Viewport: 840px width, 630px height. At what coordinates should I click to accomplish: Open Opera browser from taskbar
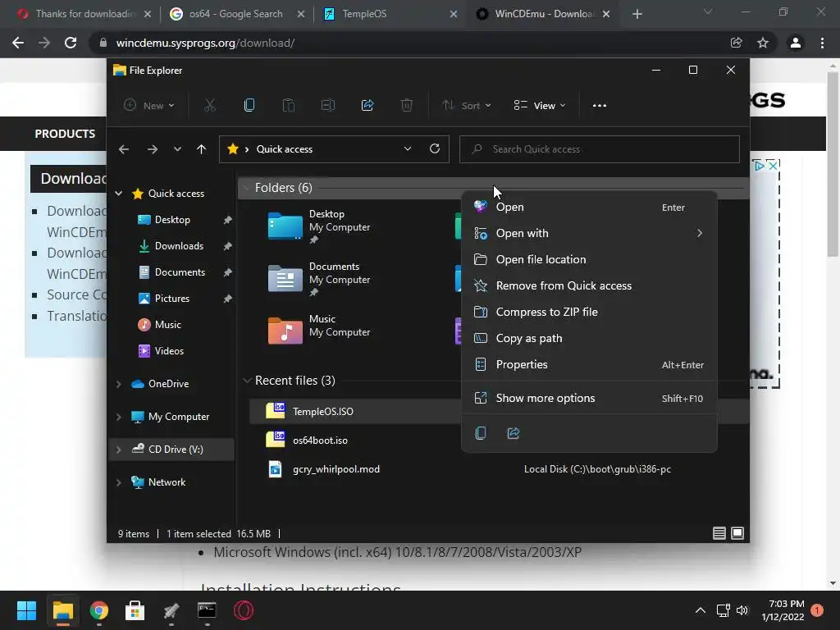[243, 610]
